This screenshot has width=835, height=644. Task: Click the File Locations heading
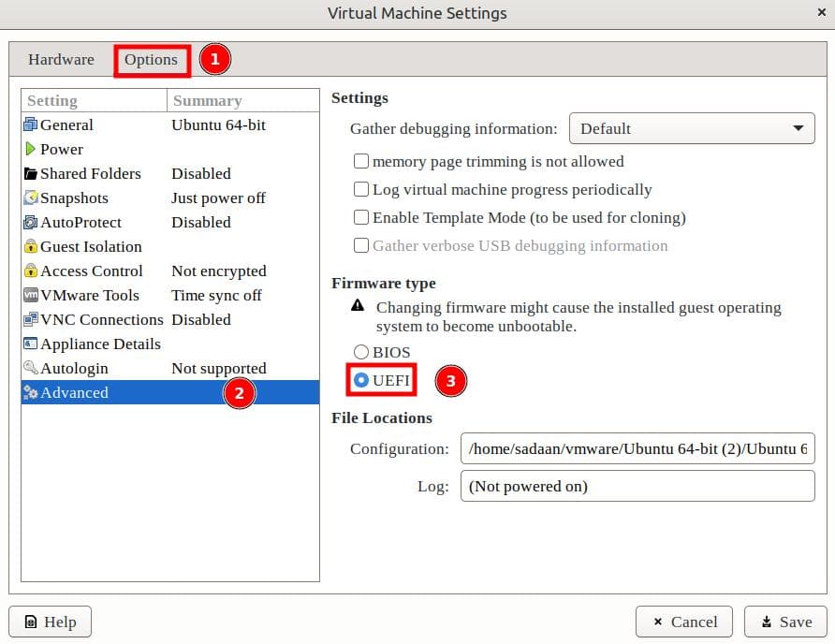pos(382,418)
